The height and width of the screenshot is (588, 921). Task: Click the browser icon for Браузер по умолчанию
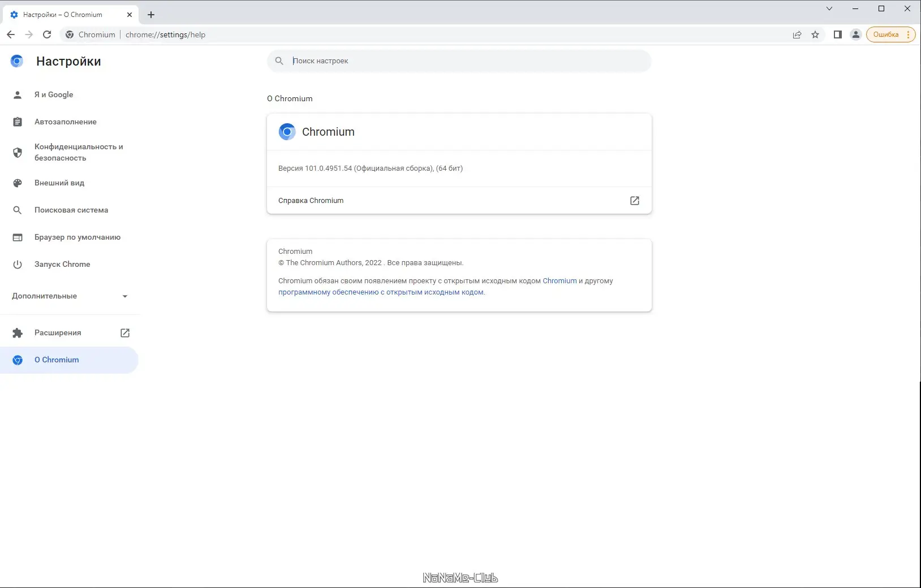click(x=18, y=237)
